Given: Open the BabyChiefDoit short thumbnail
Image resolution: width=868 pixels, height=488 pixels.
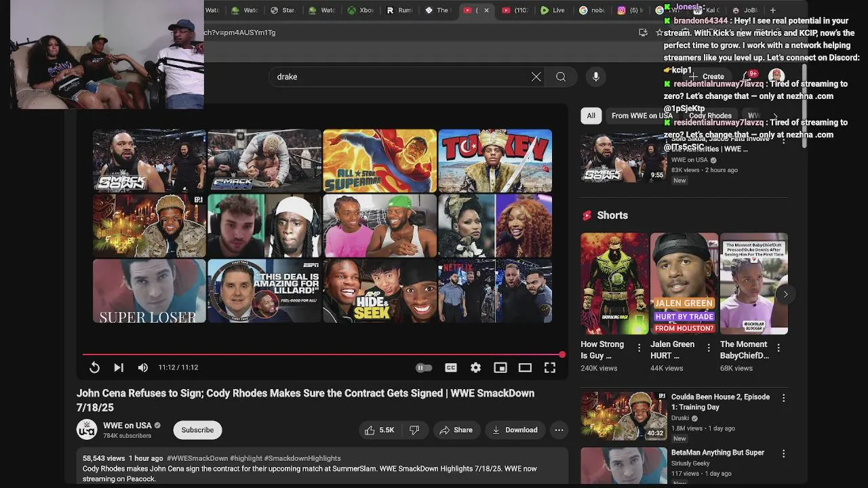Looking at the screenshot, I should coord(754,283).
